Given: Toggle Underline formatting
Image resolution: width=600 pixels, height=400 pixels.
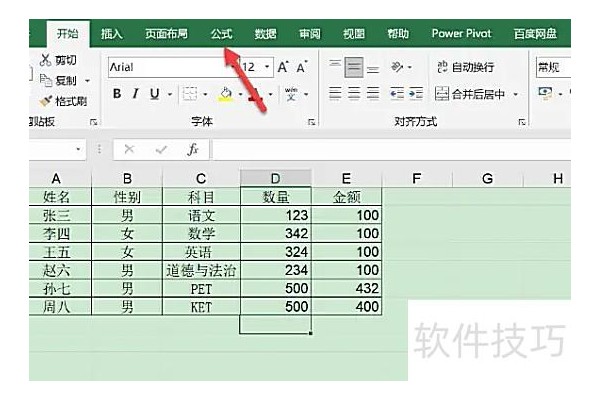Looking at the screenshot, I should pyautogui.click(x=154, y=94).
